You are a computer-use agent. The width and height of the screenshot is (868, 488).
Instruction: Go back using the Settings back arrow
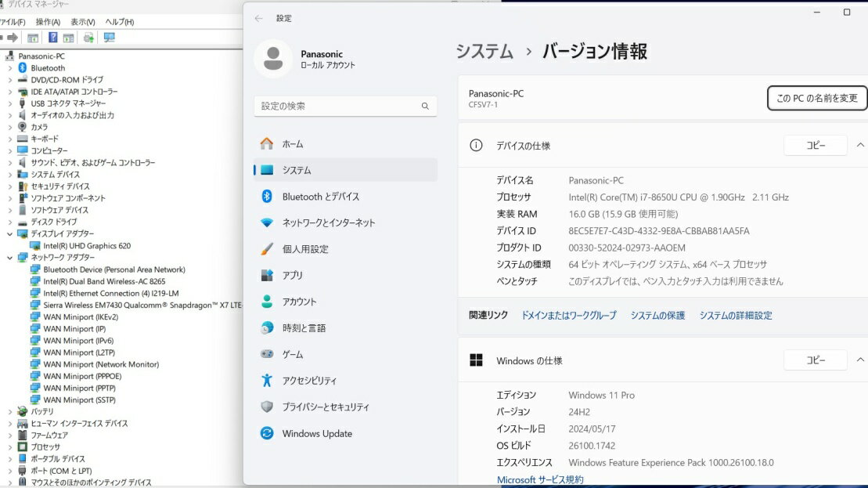click(x=259, y=18)
